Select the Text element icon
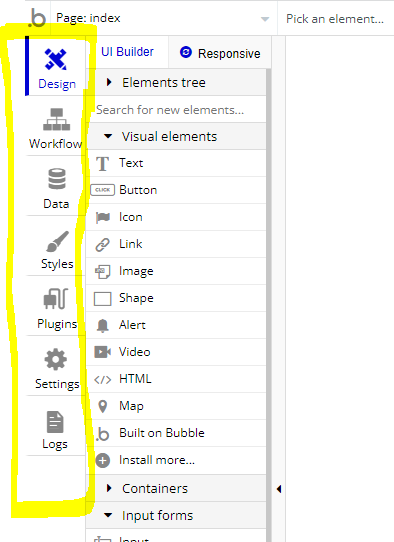This screenshot has width=394, height=542. point(102,164)
